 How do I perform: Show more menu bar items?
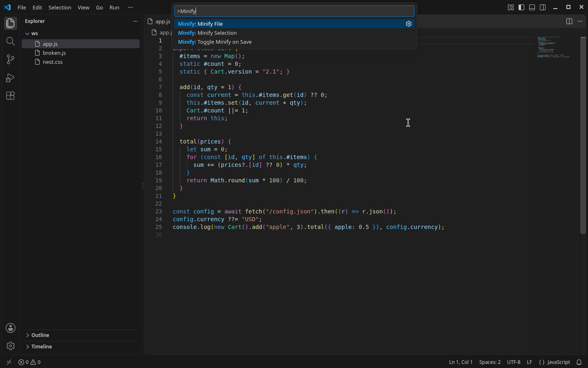point(130,7)
